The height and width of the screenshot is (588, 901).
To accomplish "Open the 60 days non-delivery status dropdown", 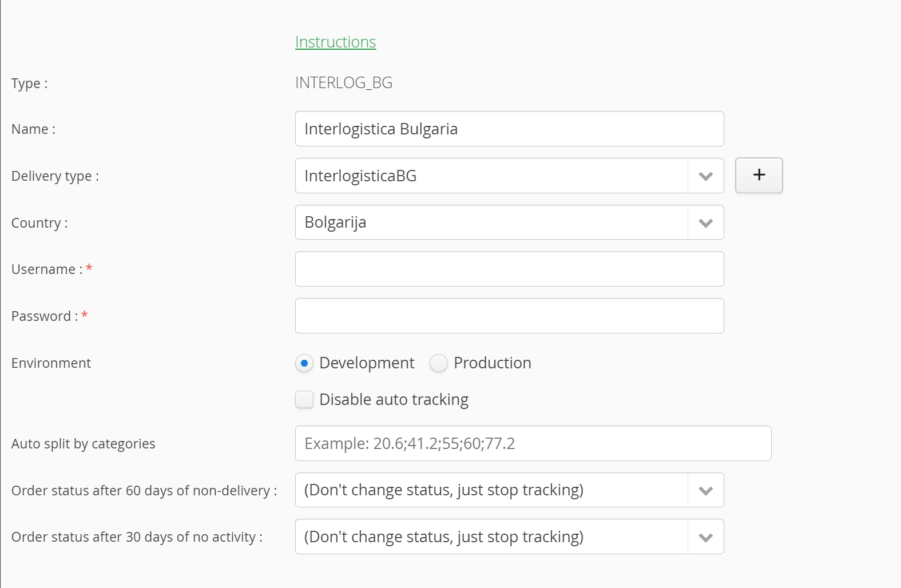I will (x=509, y=490).
